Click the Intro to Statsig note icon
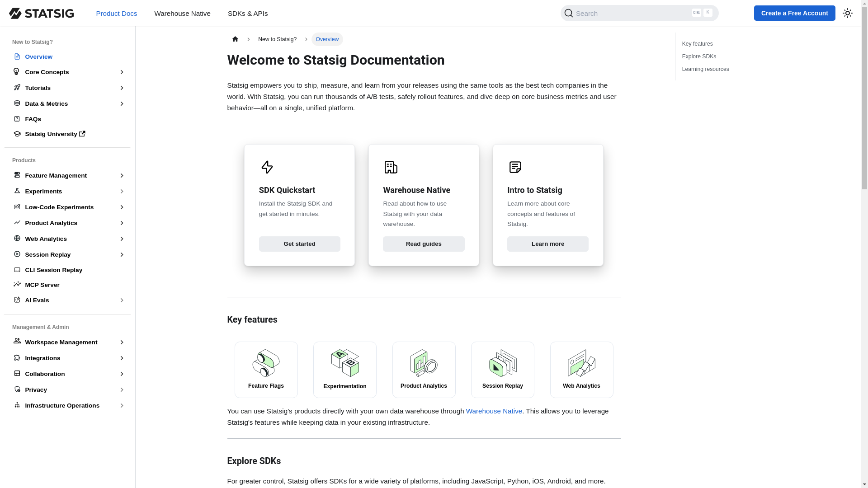The width and height of the screenshot is (868, 488). click(515, 167)
